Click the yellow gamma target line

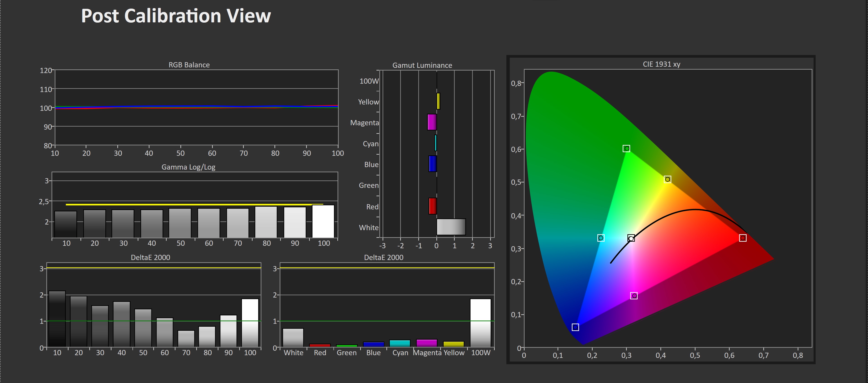194,204
